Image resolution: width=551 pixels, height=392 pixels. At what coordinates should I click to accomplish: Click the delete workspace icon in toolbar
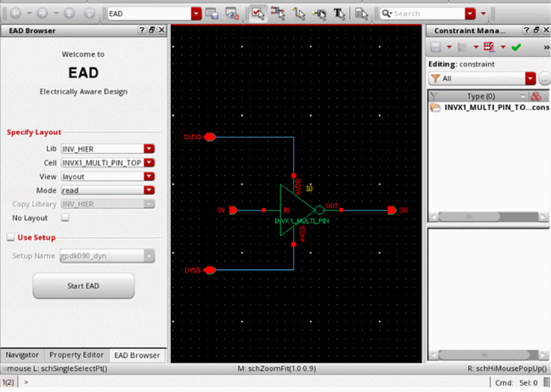tap(232, 14)
